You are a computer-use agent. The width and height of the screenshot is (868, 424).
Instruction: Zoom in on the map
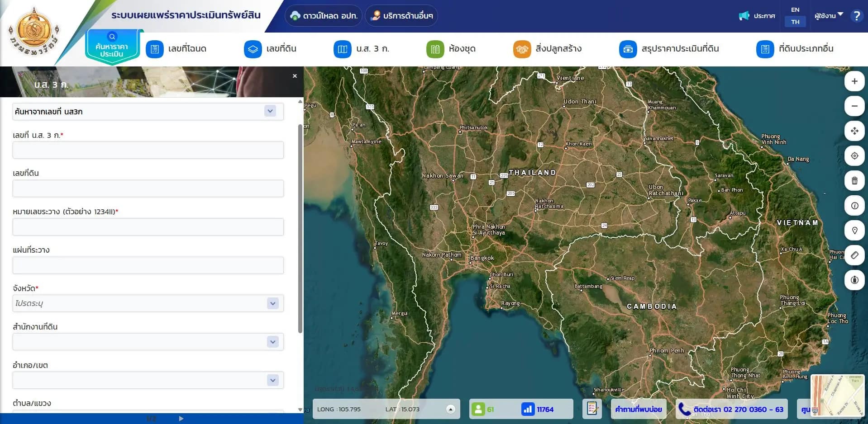click(x=854, y=81)
